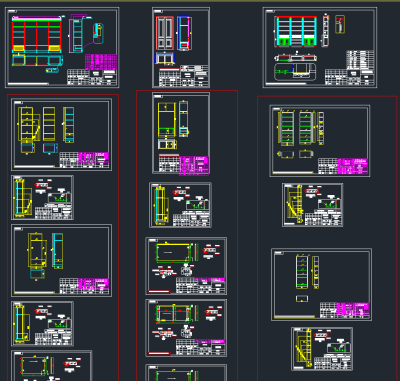Click the fourth small sheet in the left column
400x381 pixels.
pyautogui.click(x=42, y=324)
